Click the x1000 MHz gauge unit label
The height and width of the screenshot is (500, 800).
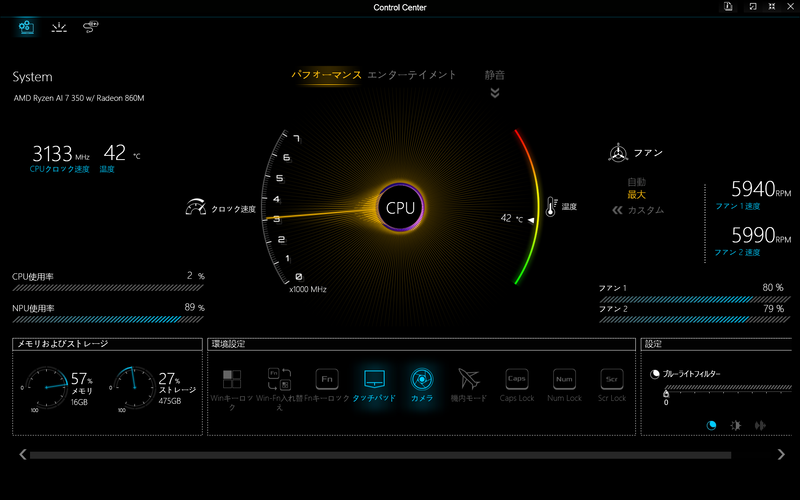pos(308,289)
